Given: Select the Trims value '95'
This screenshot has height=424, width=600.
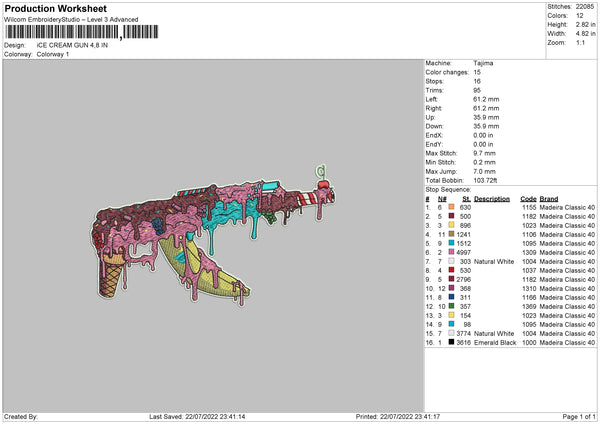Looking at the screenshot, I should tap(477, 90).
